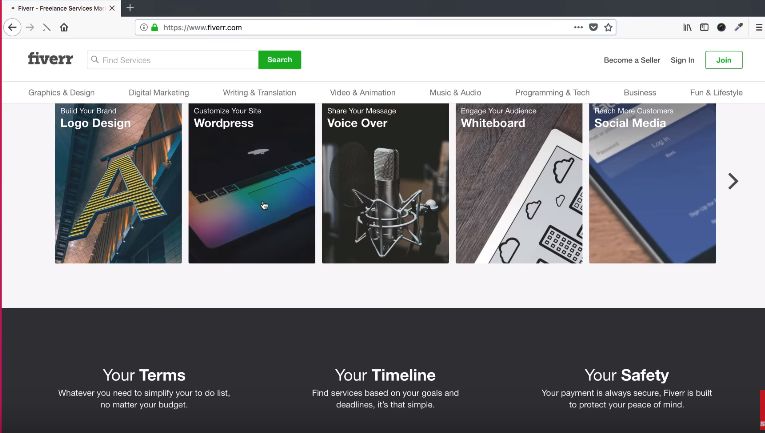The image size is (765, 433).
Task: Open the Library toolbar icon
Action: click(687, 27)
